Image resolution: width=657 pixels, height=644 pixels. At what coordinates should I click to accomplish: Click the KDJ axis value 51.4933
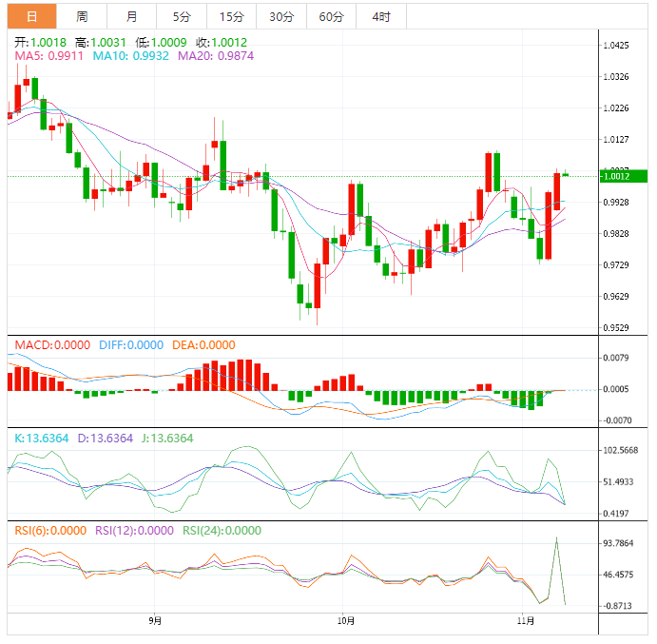618,481
